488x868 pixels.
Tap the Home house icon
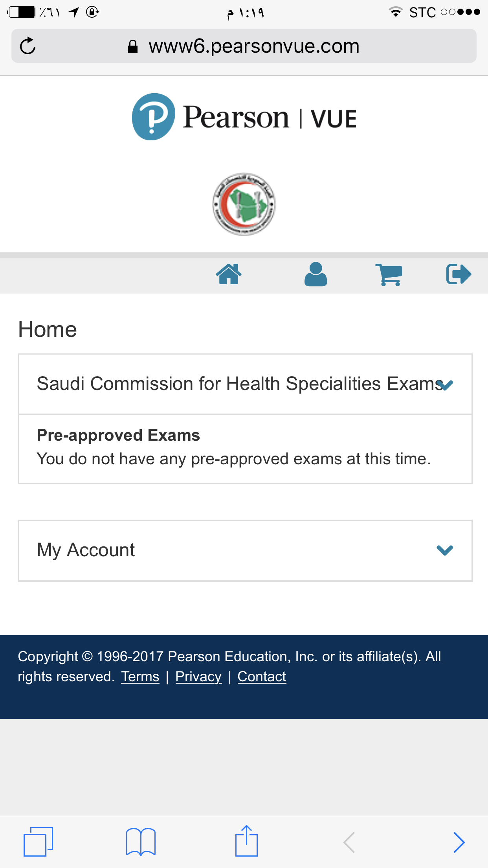click(x=229, y=274)
